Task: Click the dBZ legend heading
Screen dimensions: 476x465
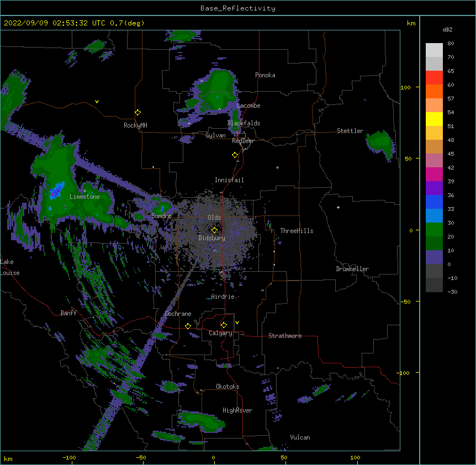Action: (447, 29)
